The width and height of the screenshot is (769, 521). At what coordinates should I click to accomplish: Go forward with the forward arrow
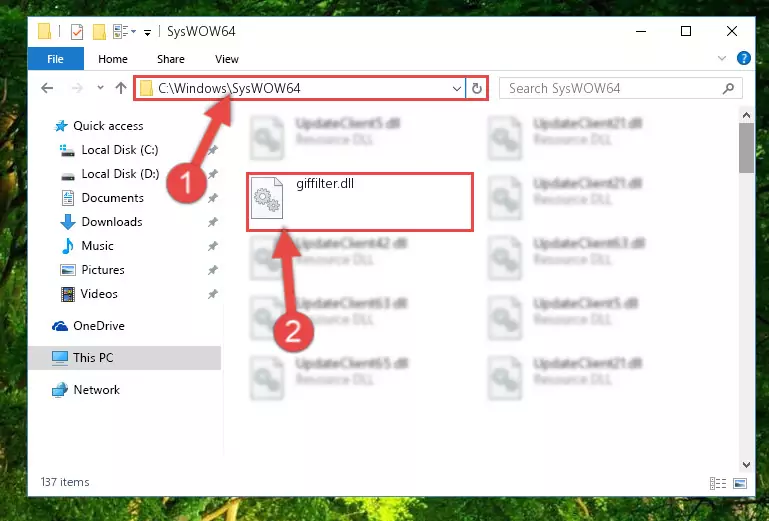[77, 88]
